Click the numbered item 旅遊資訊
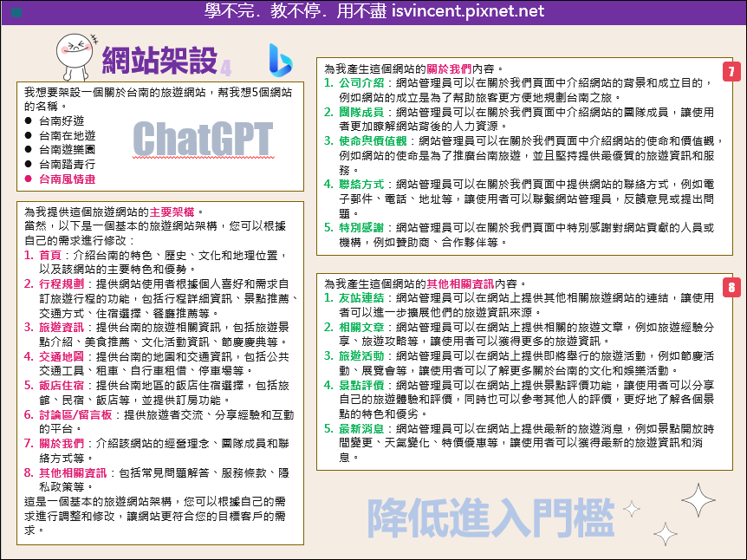The height and width of the screenshot is (560, 747). pos(62,328)
